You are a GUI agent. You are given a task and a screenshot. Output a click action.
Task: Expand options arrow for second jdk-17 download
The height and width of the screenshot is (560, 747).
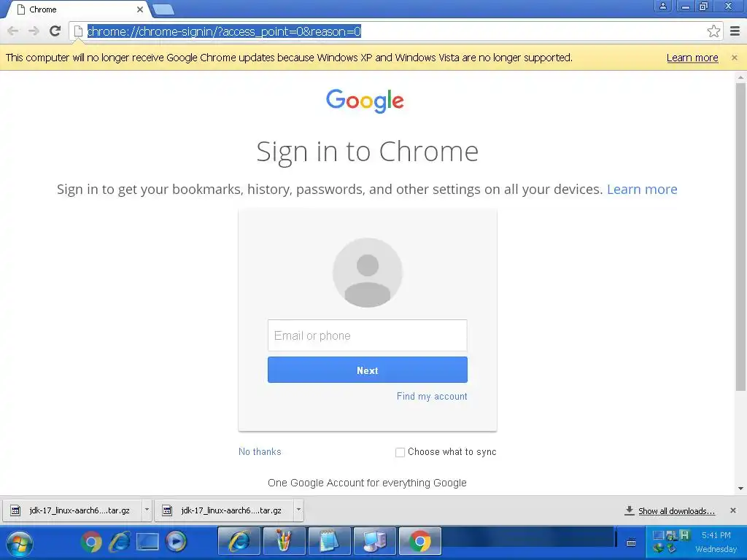tap(298, 510)
